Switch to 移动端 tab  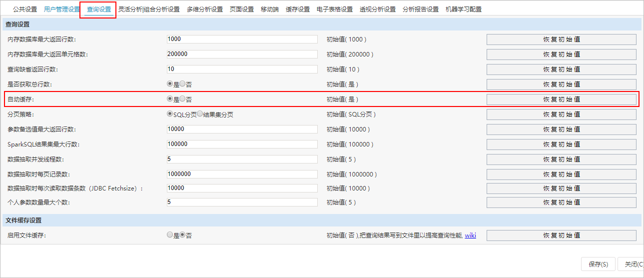[270, 9]
